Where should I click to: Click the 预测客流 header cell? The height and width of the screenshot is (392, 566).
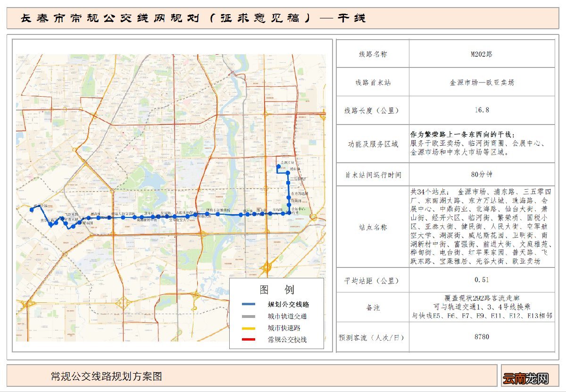[373, 337]
